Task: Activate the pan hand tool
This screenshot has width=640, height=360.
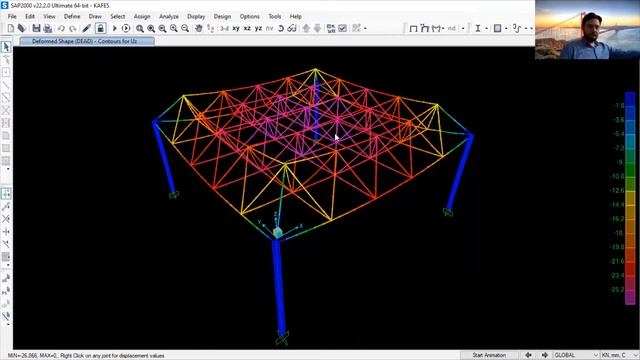Action: (x=199, y=28)
